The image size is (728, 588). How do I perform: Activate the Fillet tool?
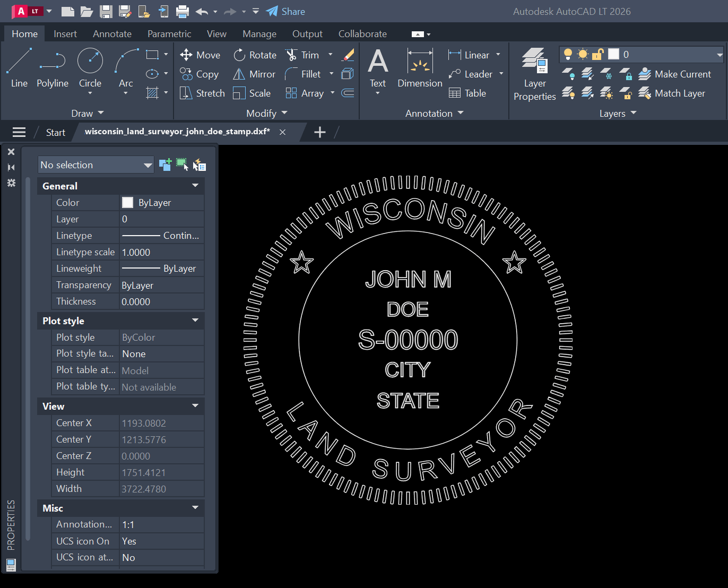303,74
